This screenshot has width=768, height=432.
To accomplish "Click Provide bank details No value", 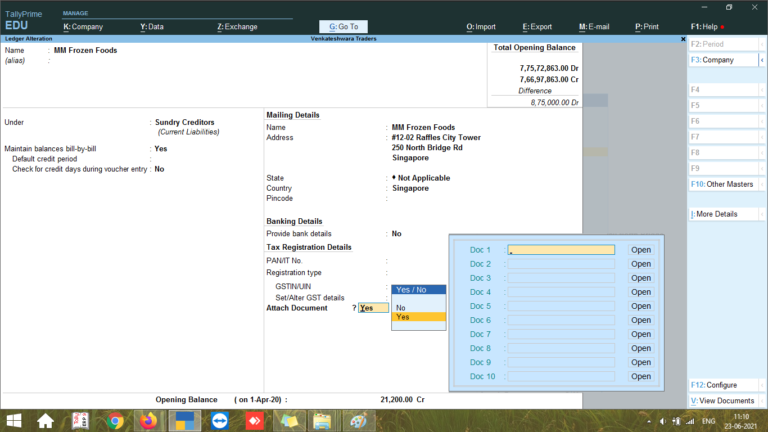I will [x=396, y=234].
